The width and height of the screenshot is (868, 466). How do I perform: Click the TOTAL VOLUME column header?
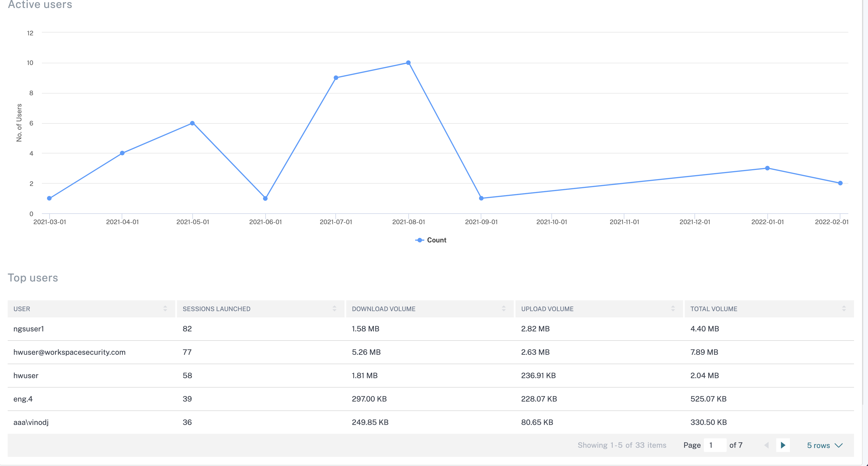pos(713,309)
